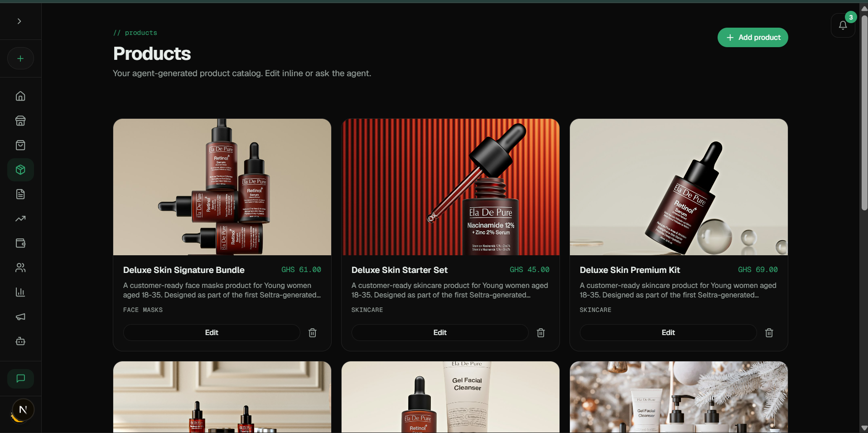
Task: Open the document page icon in sidebar
Action: [20, 194]
